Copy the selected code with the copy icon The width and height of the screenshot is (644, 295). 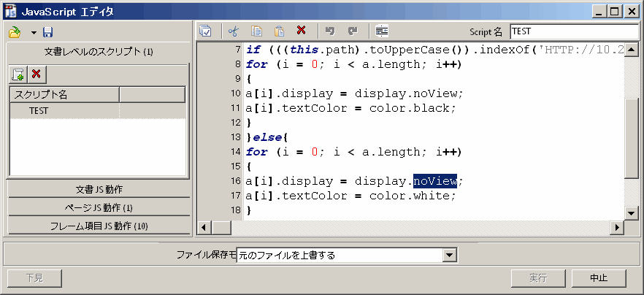(x=257, y=31)
